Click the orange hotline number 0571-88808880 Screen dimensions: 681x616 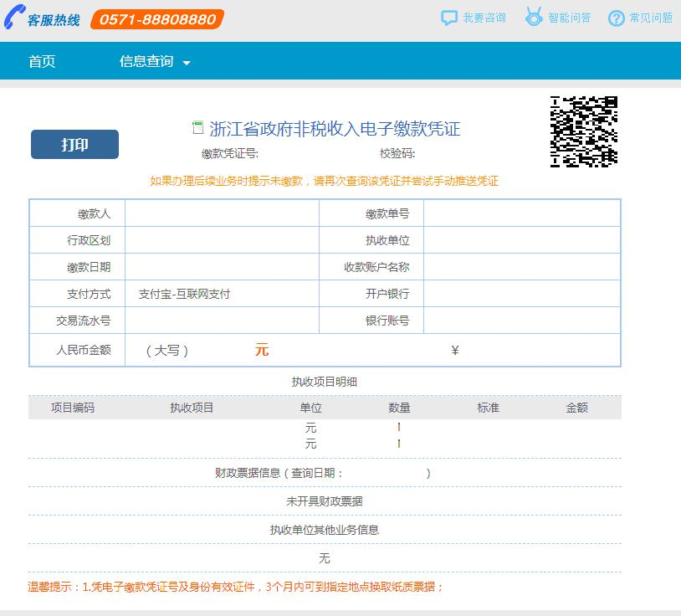pyautogui.click(x=158, y=19)
